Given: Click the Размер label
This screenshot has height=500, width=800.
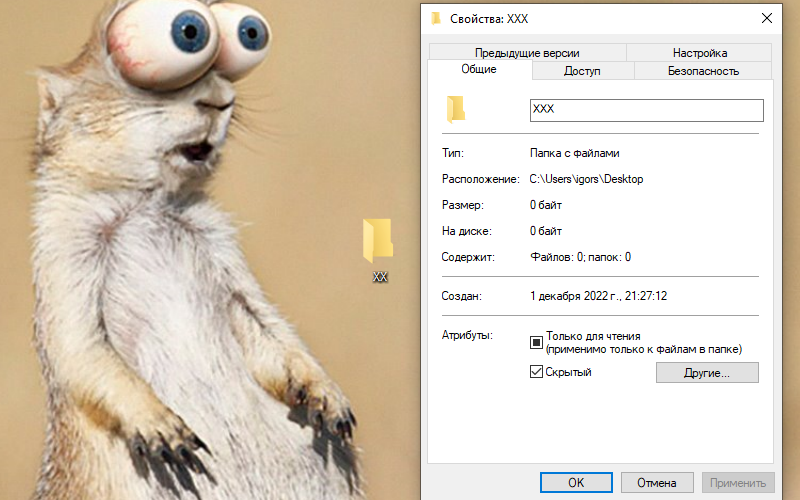Looking at the screenshot, I should point(462,205).
